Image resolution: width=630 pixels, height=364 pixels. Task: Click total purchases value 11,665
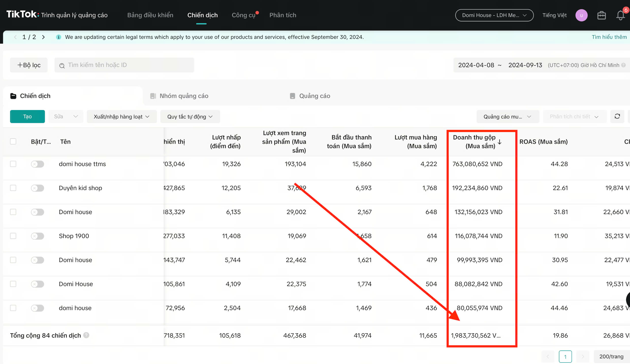coord(428,335)
